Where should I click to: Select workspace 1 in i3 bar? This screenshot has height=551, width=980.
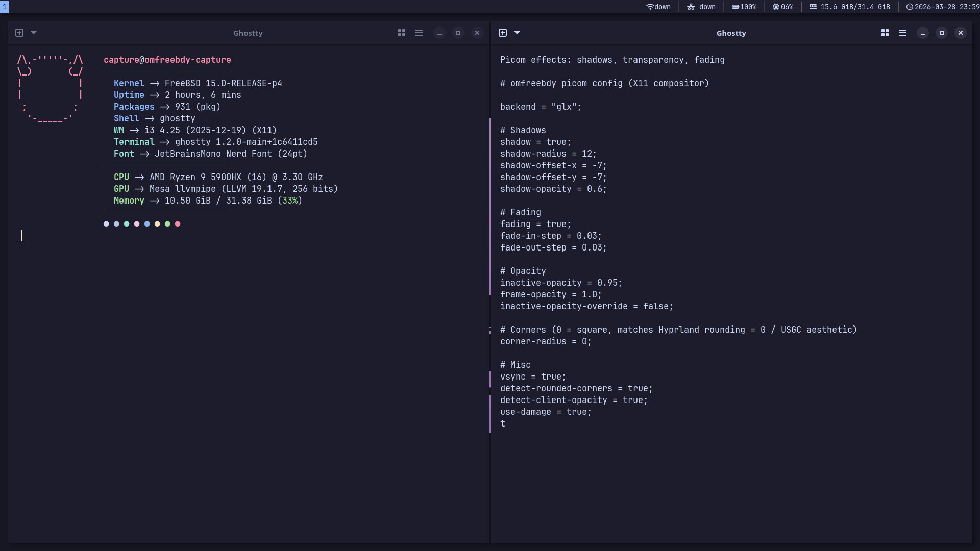point(5,7)
